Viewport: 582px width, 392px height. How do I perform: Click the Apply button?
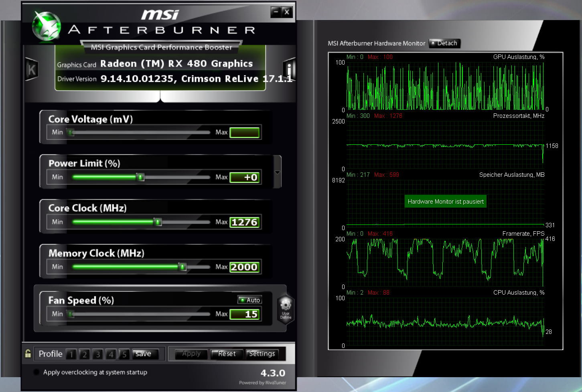tap(191, 354)
